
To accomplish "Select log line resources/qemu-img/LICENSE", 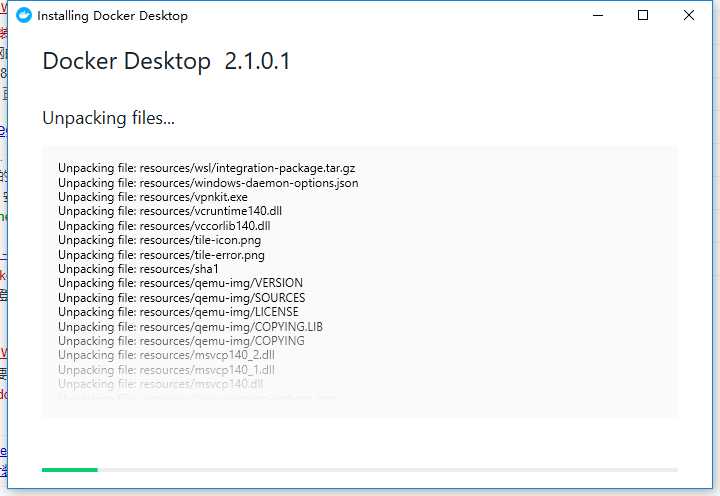I will [178, 312].
